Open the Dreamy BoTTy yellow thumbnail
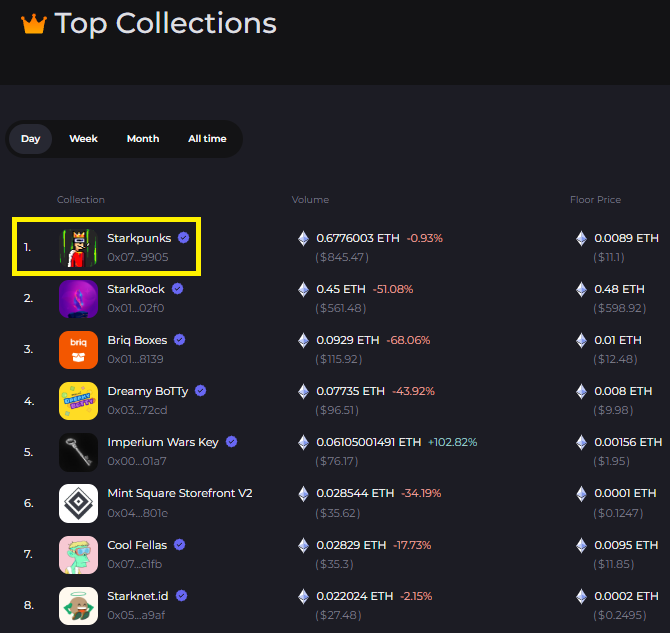 click(x=78, y=401)
